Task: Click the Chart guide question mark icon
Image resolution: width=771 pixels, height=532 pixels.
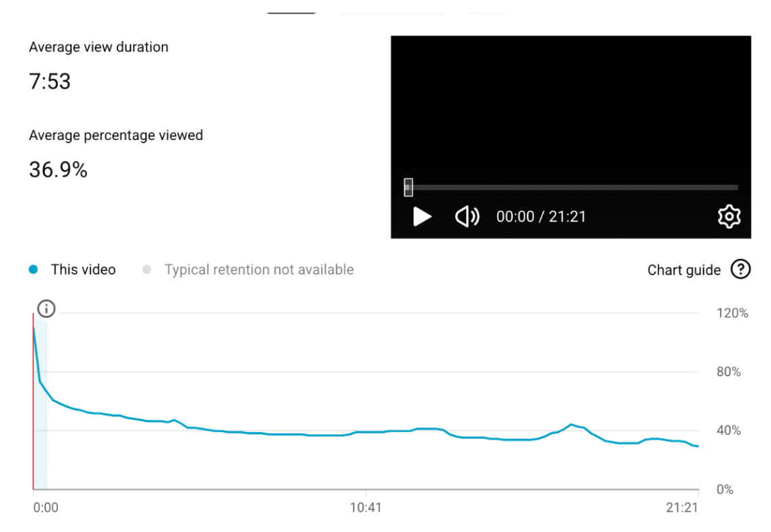Action: [x=740, y=270]
